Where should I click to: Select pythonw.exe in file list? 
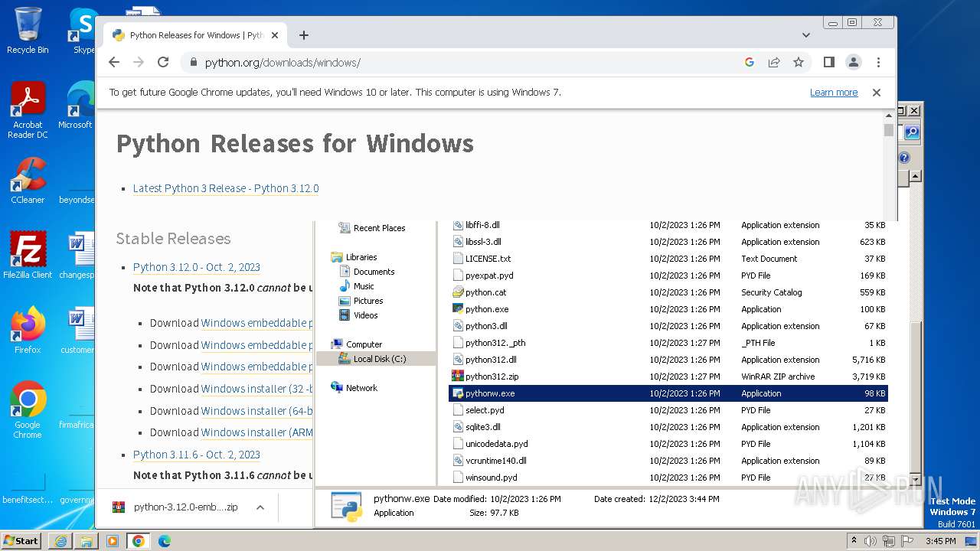coord(668,393)
